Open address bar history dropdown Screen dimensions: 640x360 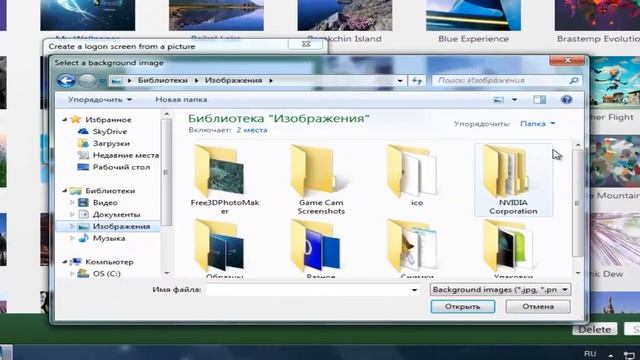(400, 81)
